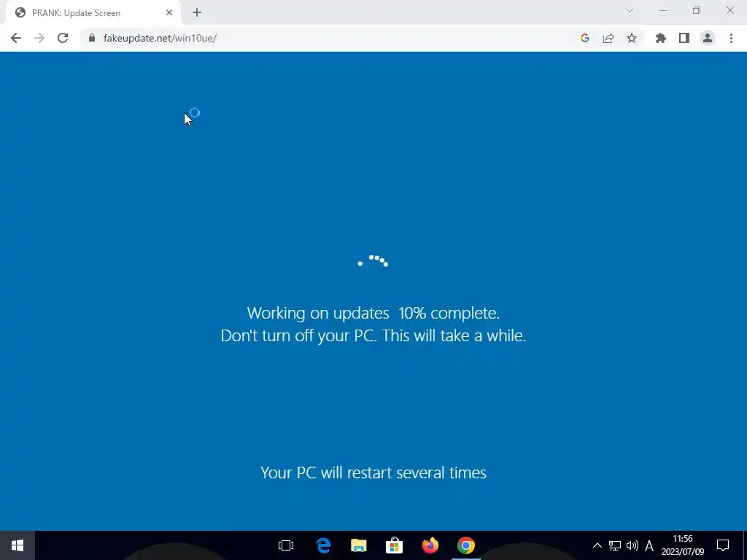Click the spinning dots loading indicator
Viewport: 747px width, 560px height.
[x=373, y=261]
